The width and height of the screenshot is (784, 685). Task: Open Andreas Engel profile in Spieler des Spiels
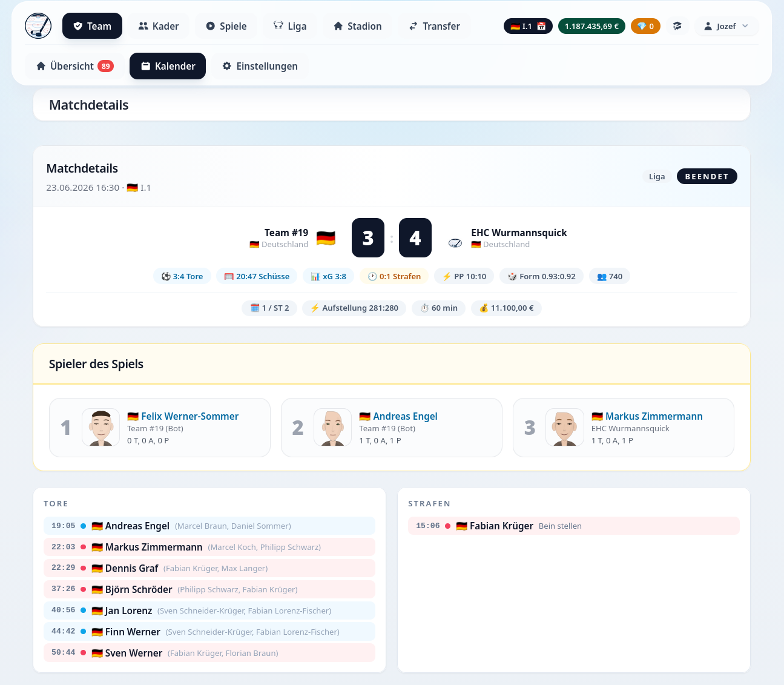pyautogui.click(x=405, y=416)
